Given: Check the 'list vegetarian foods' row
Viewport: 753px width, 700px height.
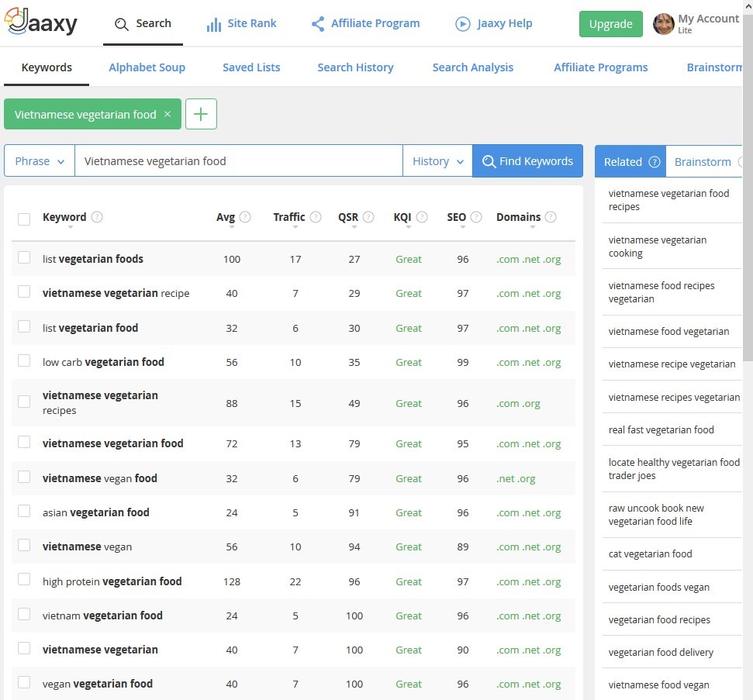Looking at the screenshot, I should pos(24,257).
